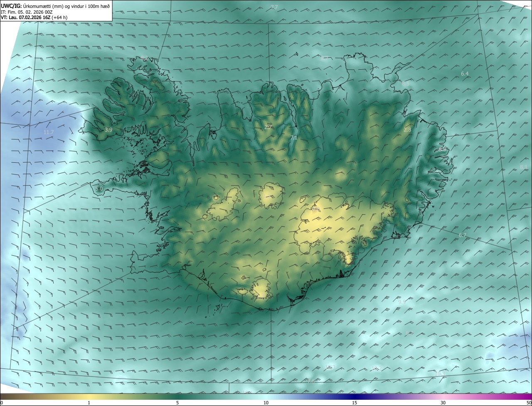The height and width of the screenshot is (406, 532).
Task: Click the 2.7 value in north Iceland
Action: (268, 127)
